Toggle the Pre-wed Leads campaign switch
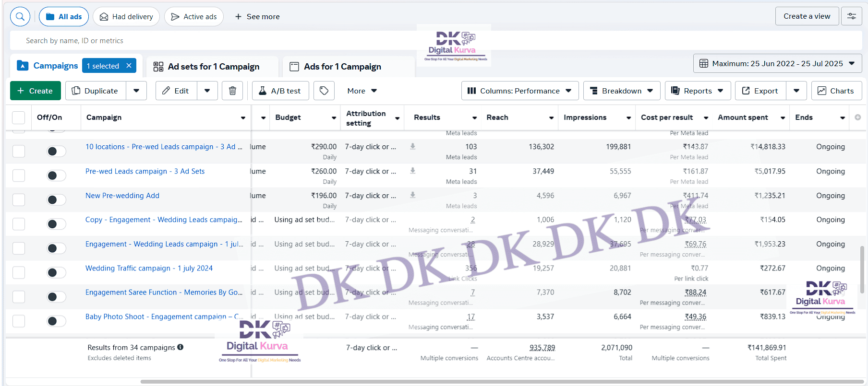The width and height of the screenshot is (868, 386). pos(56,175)
